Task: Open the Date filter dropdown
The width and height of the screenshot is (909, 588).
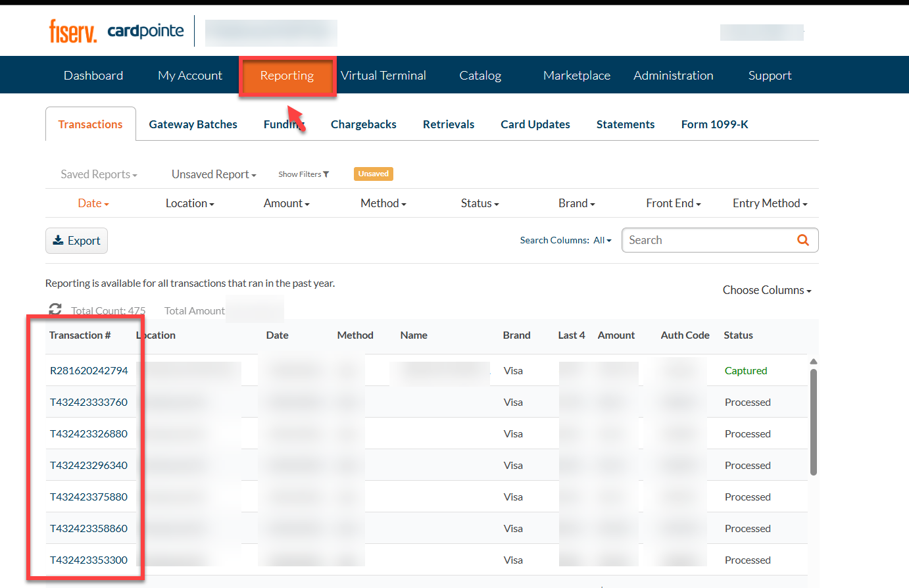Action: click(93, 203)
